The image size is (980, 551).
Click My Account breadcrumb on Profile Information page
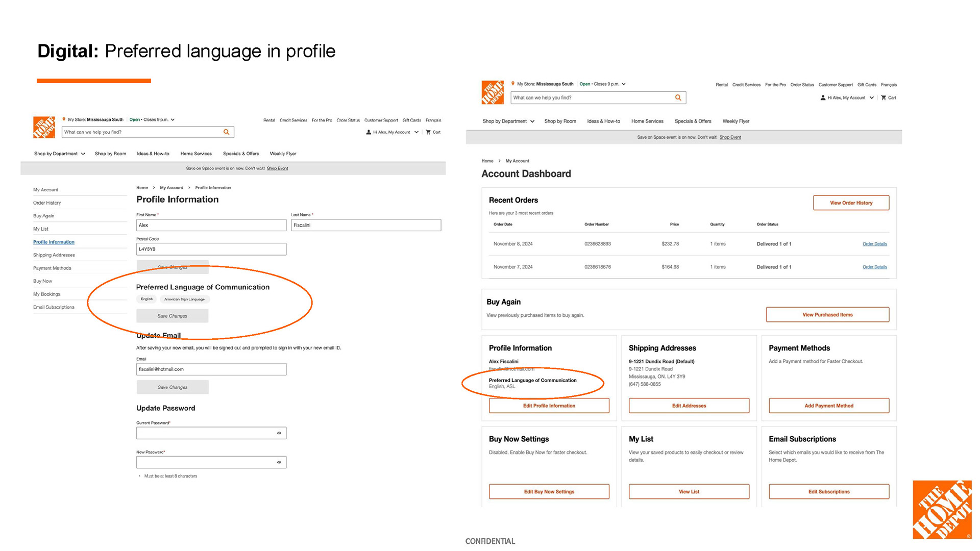tap(171, 188)
